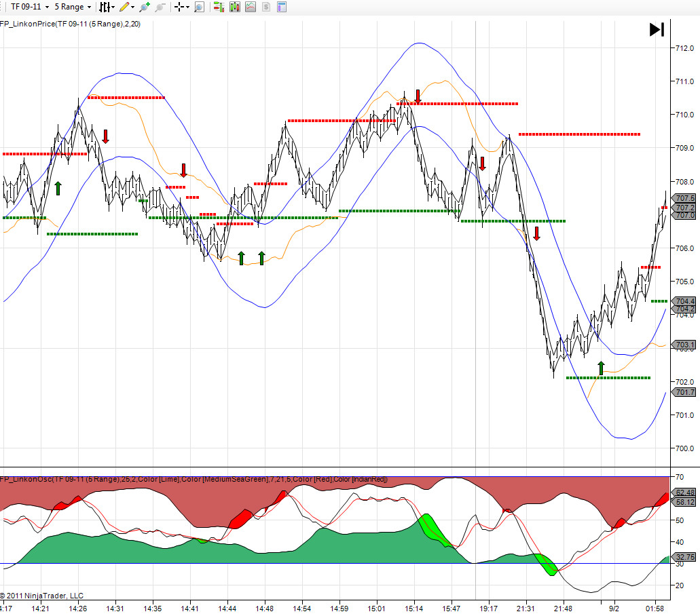Image resolution: width=700 pixels, height=616 pixels.
Task: Click the 704.4 price marker
Action: [685, 301]
